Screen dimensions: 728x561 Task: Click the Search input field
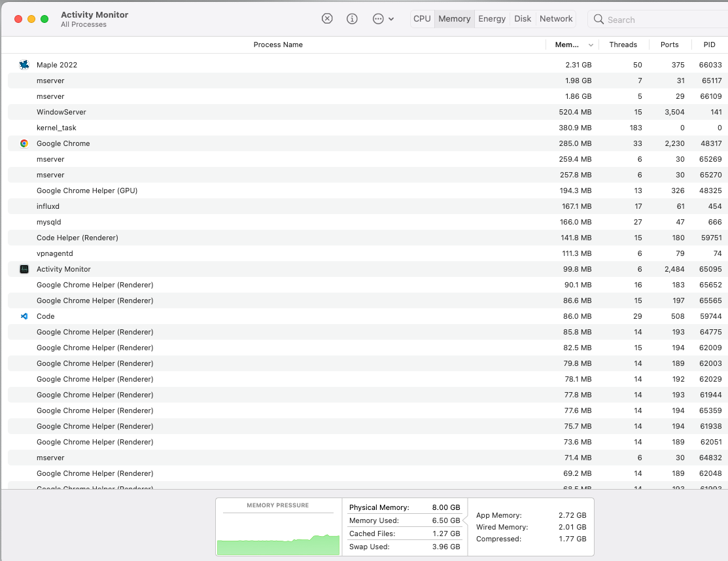coord(659,20)
